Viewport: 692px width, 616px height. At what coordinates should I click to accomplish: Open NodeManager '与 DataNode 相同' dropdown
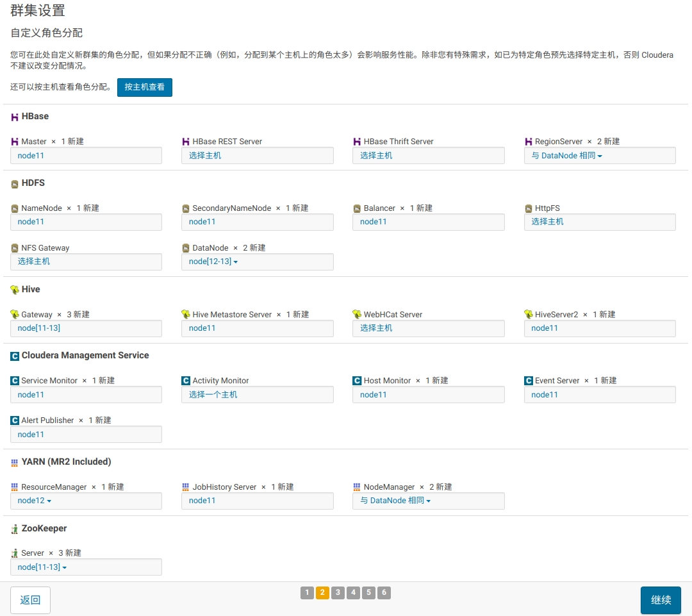click(x=395, y=501)
